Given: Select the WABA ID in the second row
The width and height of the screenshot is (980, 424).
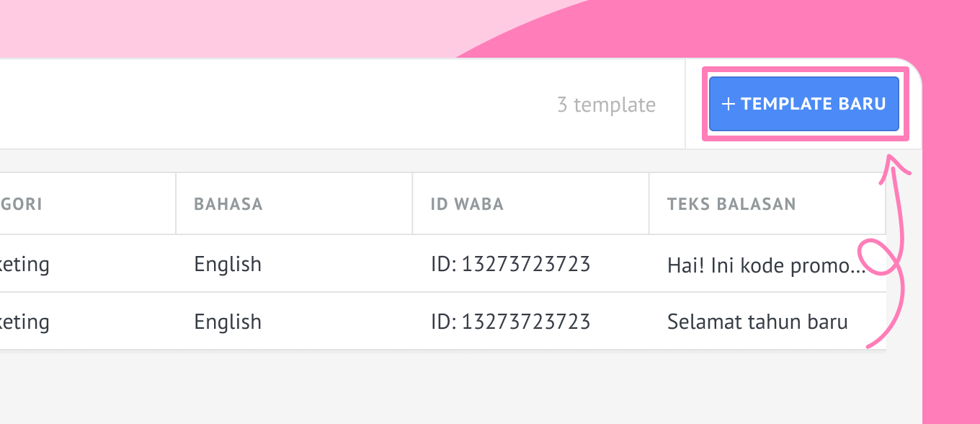Looking at the screenshot, I should pos(510,322).
